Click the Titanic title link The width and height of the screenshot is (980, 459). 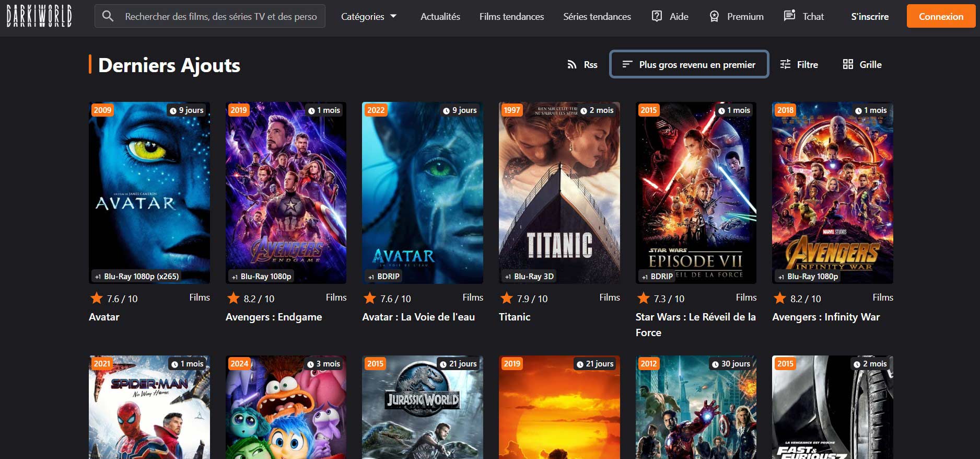[515, 317]
